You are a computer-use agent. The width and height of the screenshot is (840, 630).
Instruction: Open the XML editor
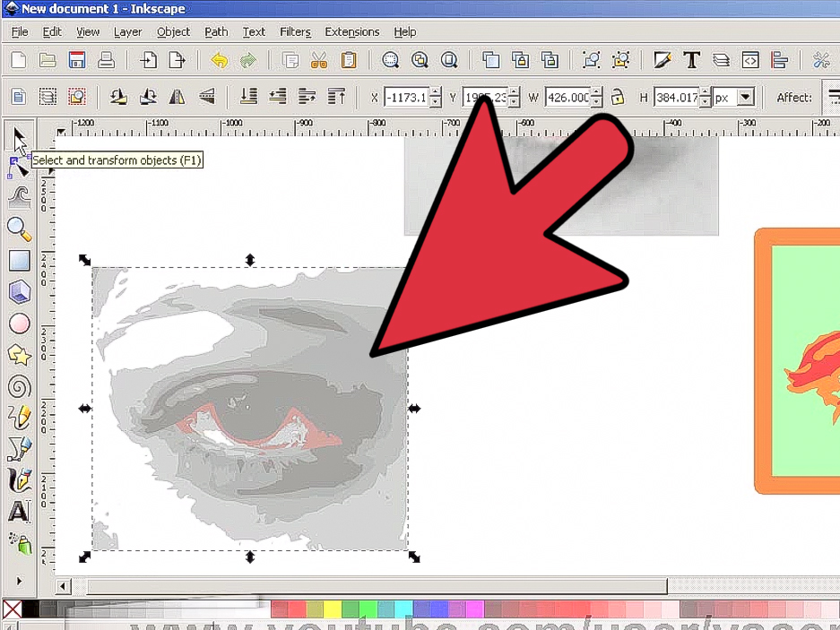pos(750,60)
